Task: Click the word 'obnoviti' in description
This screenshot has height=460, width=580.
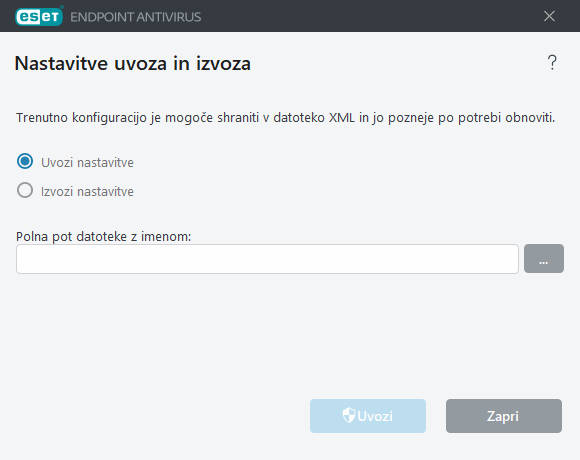Action: [530, 118]
